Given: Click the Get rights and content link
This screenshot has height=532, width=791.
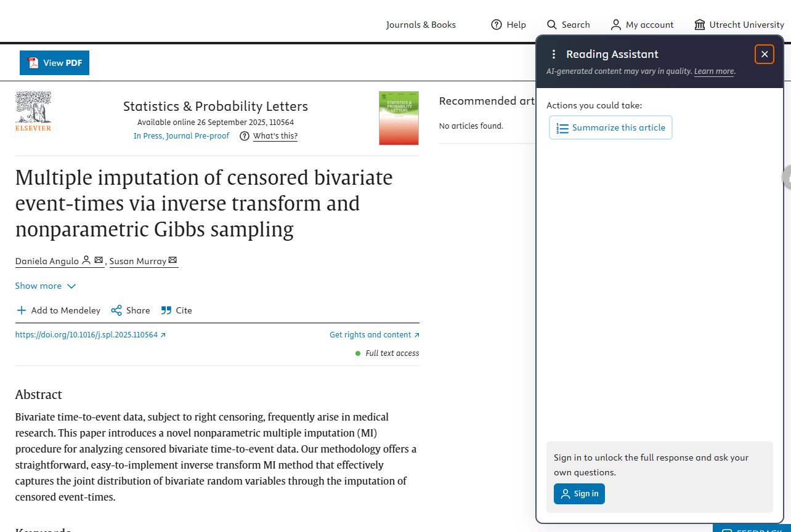Looking at the screenshot, I should [374, 335].
